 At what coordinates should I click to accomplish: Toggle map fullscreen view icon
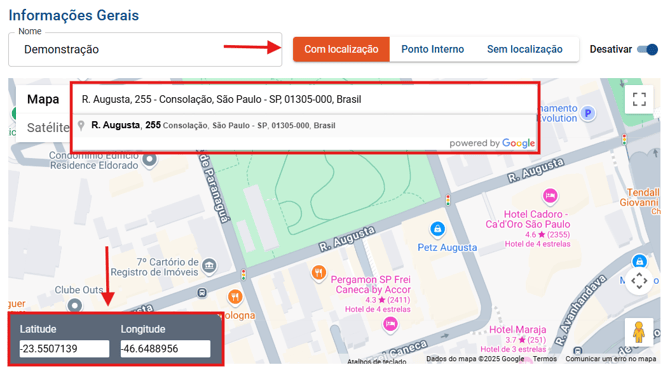pyautogui.click(x=639, y=100)
